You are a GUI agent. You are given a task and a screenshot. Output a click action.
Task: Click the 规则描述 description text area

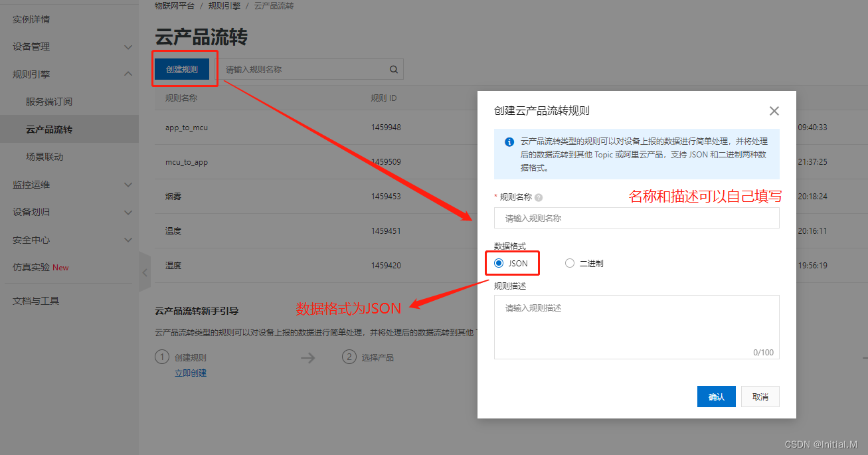click(x=636, y=325)
